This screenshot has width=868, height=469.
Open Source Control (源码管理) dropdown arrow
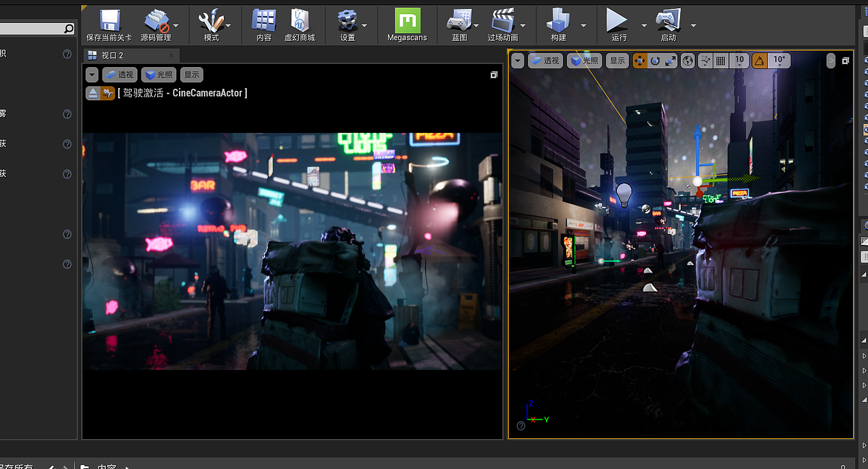pos(176,26)
